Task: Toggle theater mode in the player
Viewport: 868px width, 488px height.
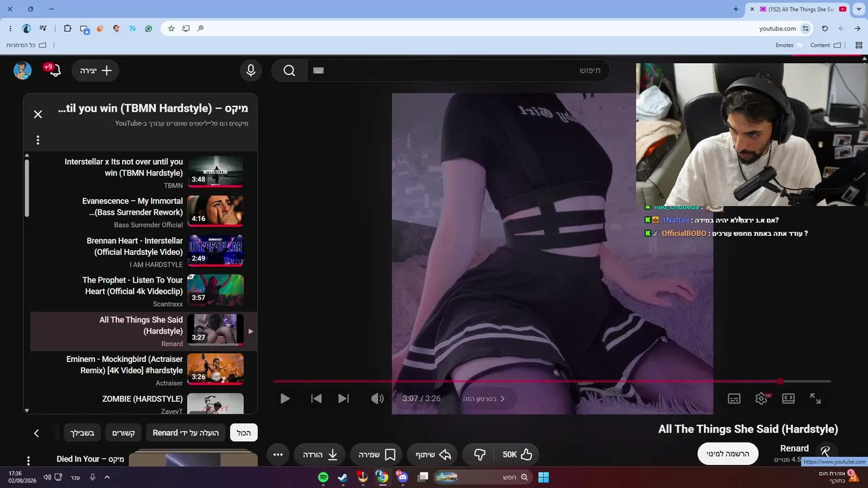Action: 788,399
